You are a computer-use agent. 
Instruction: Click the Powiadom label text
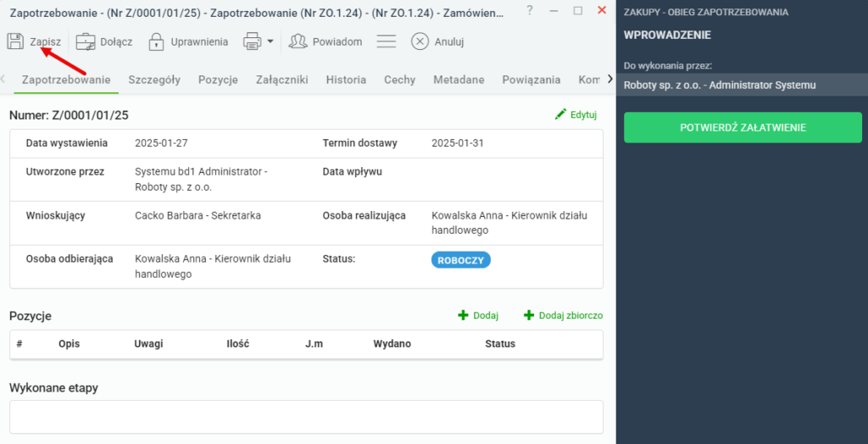pyautogui.click(x=337, y=42)
